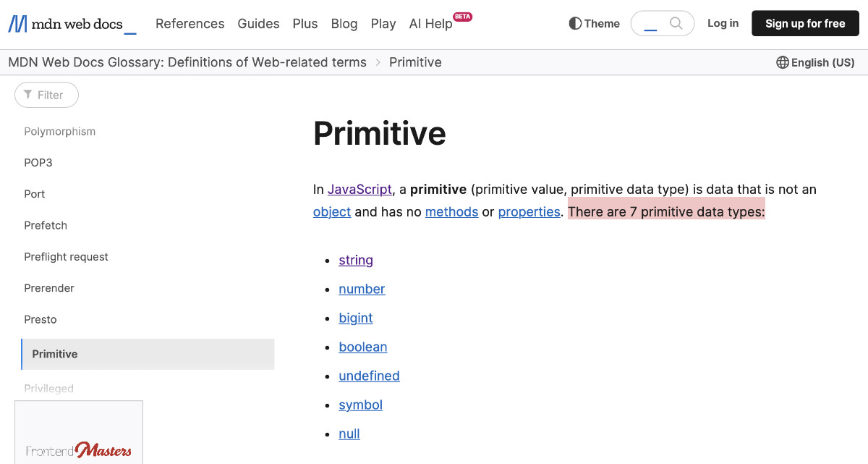Image resolution: width=868 pixels, height=464 pixels.
Task: Open the undefined type link
Action: tap(369, 376)
